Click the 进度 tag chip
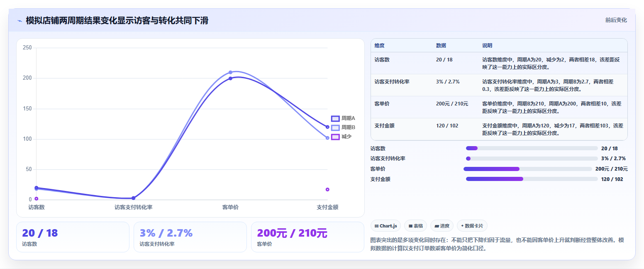This screenshot has height=269, width=644. [442, 226]
